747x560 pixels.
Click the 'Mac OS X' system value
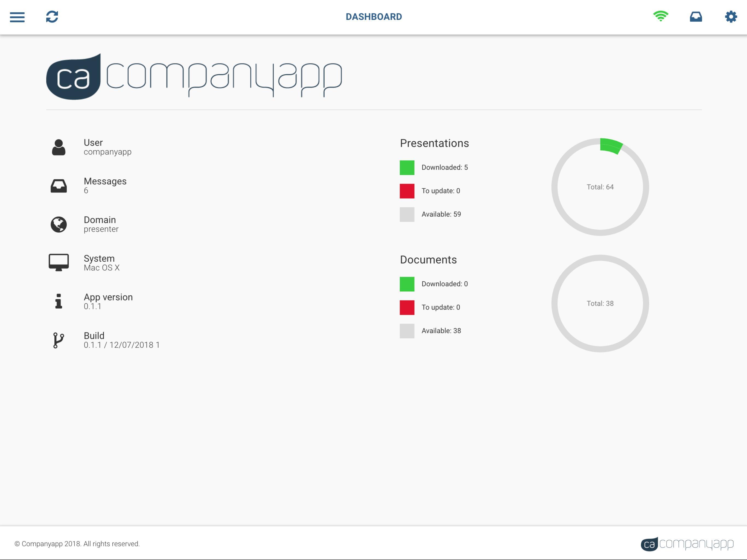tap(102, 268)
